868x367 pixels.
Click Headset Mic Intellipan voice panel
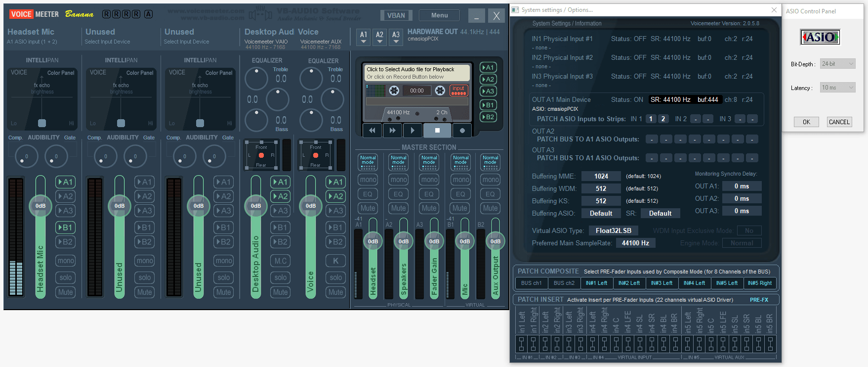click(42, 99)
